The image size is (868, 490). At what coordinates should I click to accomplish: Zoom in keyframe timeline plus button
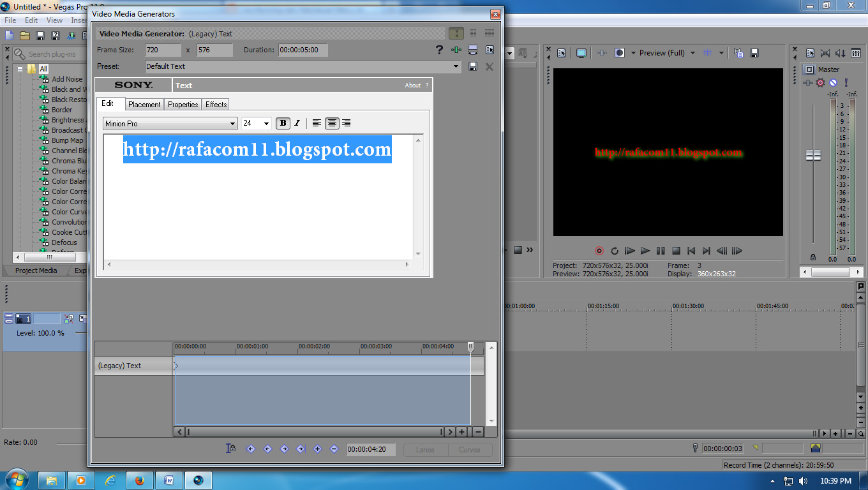[x=461, y=432]
